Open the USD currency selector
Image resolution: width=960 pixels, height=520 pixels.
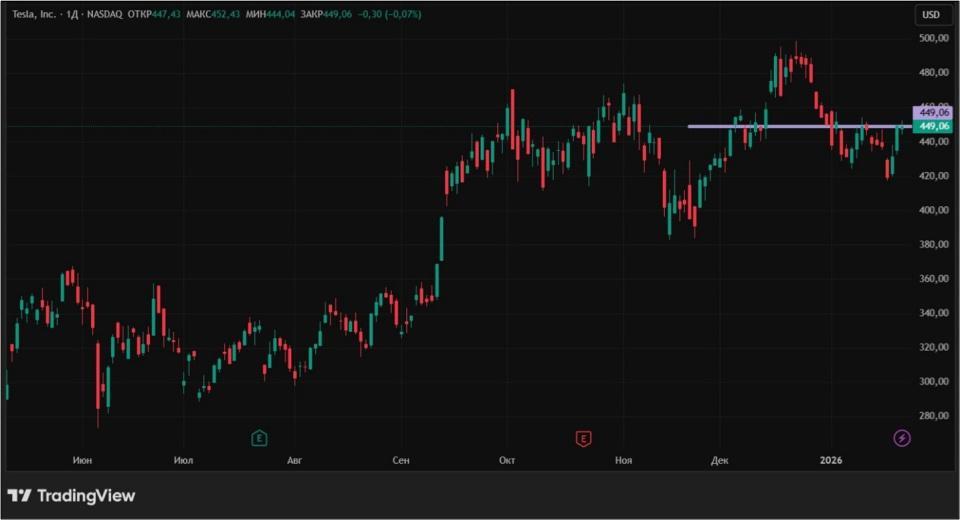pos(931,15)
